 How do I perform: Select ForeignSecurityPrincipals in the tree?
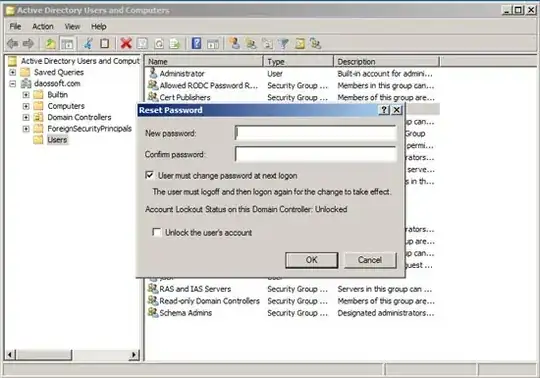[x=90, y=129]
